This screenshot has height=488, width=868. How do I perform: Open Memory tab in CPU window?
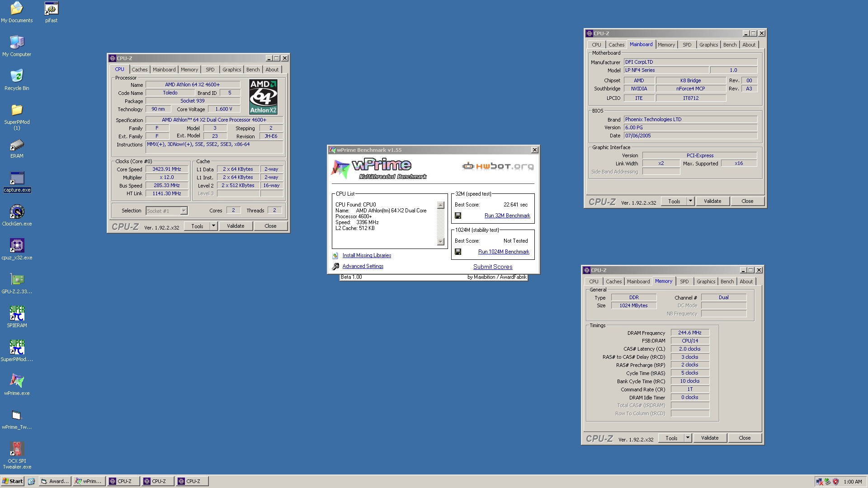(189, 70)
